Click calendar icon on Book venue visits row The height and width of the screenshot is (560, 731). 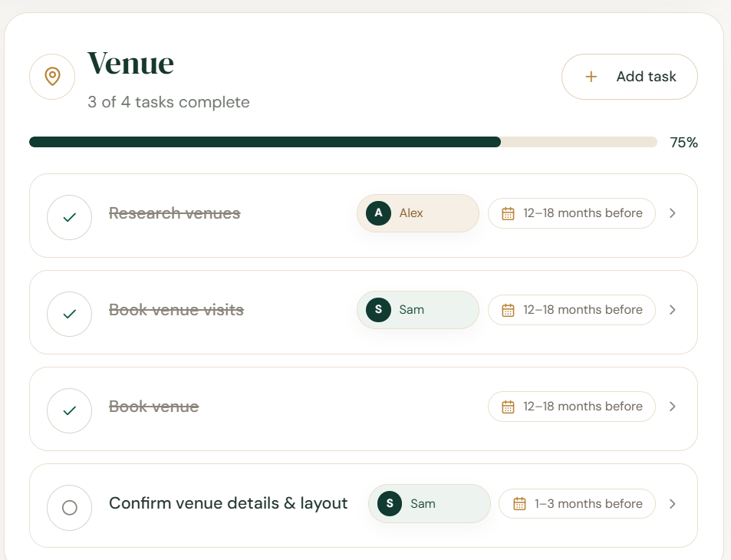[508, 310]
